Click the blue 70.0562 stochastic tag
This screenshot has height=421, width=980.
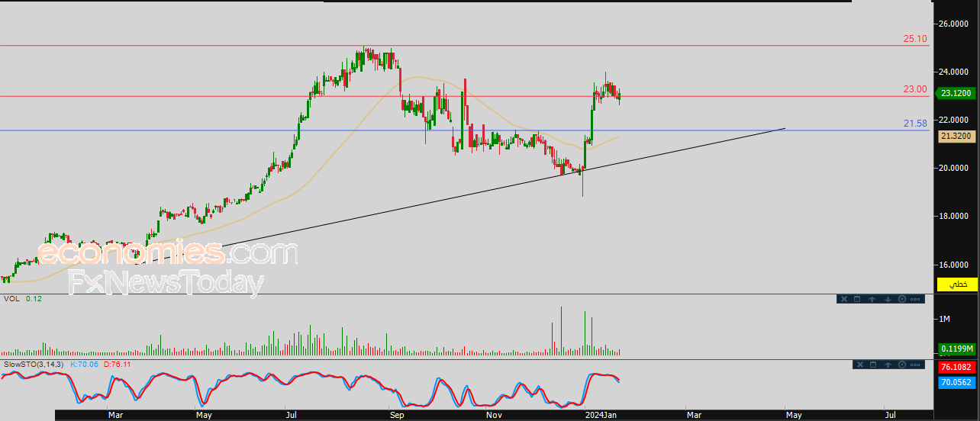(x=957, y=383)
